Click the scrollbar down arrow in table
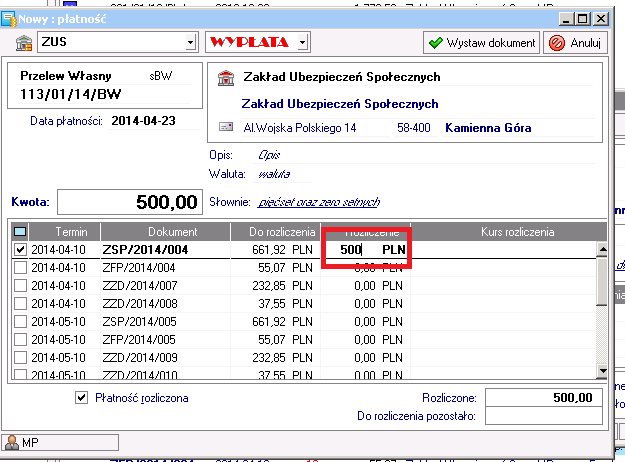Image resolution: width=625 pixels, height=462 pixels. [x=602, y=371]
